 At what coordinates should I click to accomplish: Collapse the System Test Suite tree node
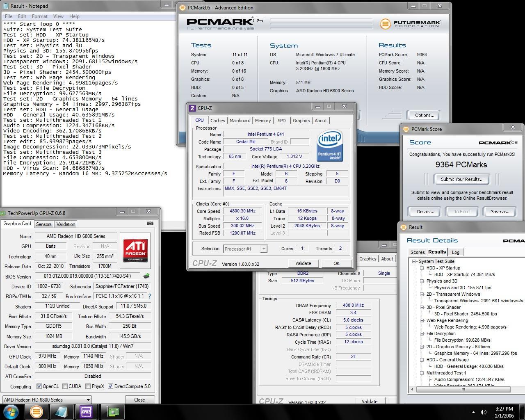414,261
